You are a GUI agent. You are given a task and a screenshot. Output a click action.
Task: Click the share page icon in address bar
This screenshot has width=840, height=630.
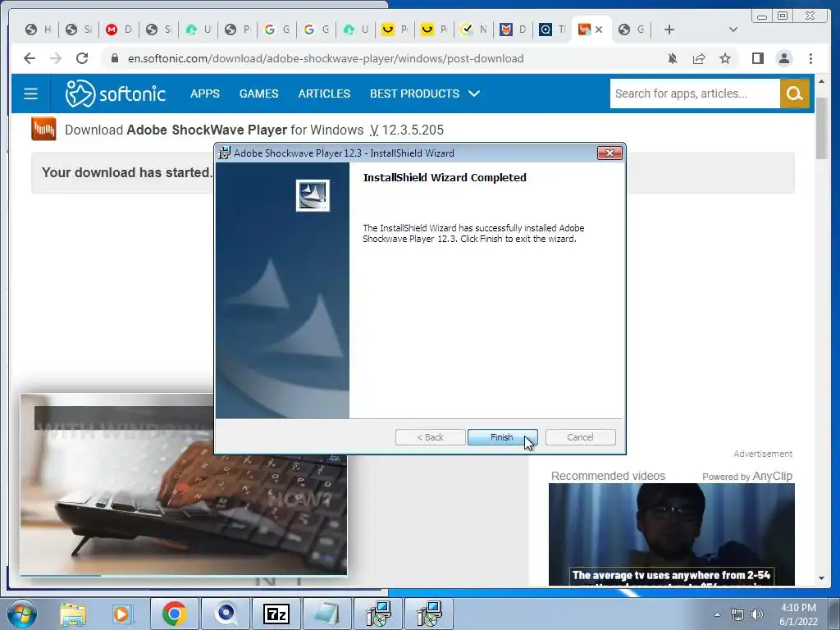click(x=699, y=58)
